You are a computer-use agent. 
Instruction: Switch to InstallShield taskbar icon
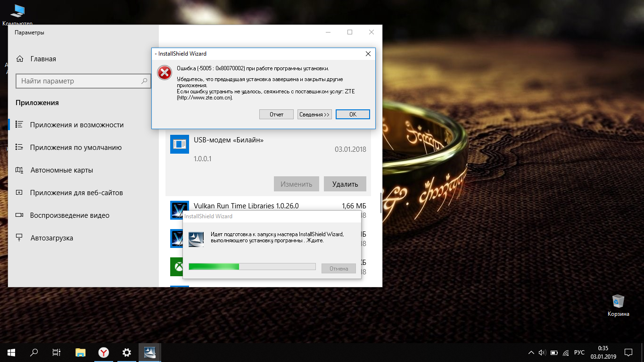pos(149,352)
